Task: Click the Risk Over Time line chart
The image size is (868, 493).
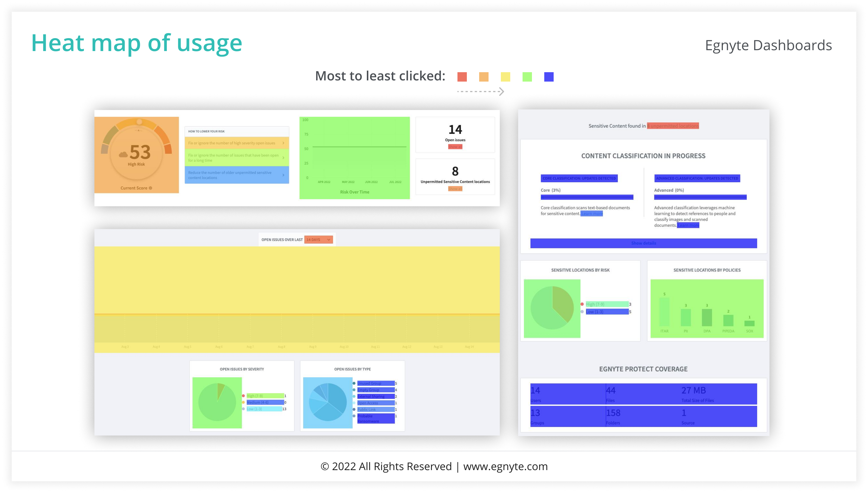Action: coord(355,158)
